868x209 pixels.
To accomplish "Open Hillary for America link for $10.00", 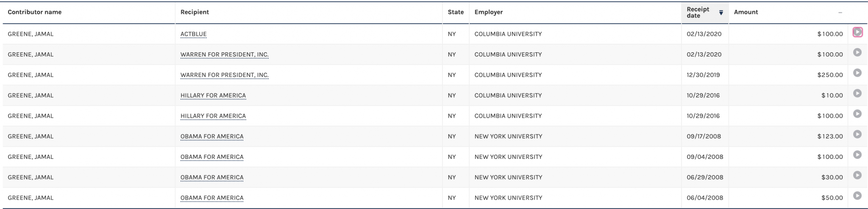I will (213, 95).
